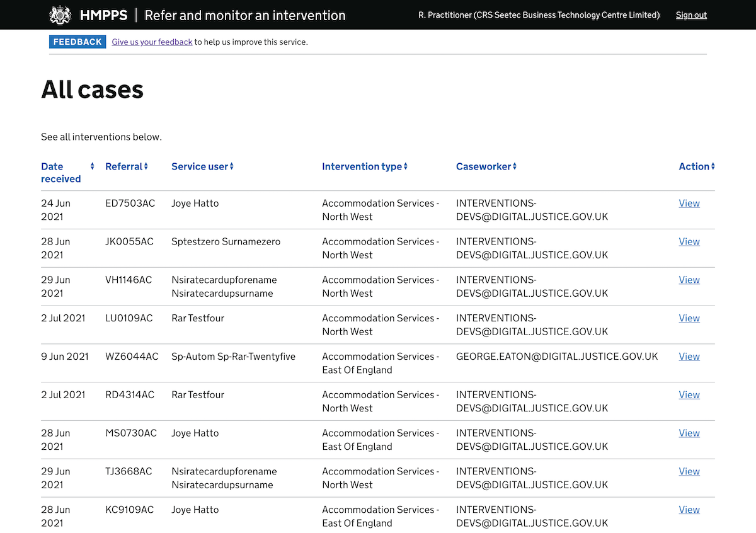Screen dimensions: 756x533
Task: Sort cases by Caseworker header text
Action: click(x=483, y=166)
